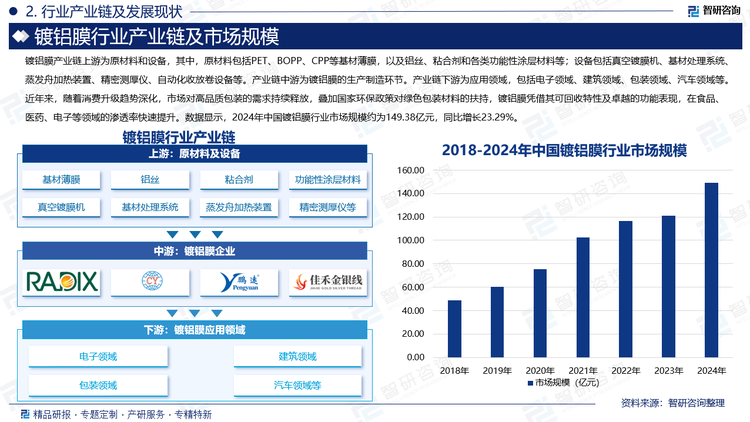The height and width of the screenshot is (422, 750).
Task: Click the banner title 镀铝膜行业产业链及市场规模
Action: pyautogui.click(x=156, y=36)
